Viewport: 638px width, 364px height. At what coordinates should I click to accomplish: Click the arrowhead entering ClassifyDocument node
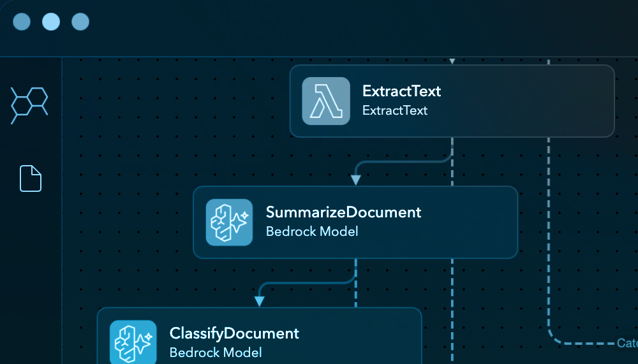[x=259, y=301]
